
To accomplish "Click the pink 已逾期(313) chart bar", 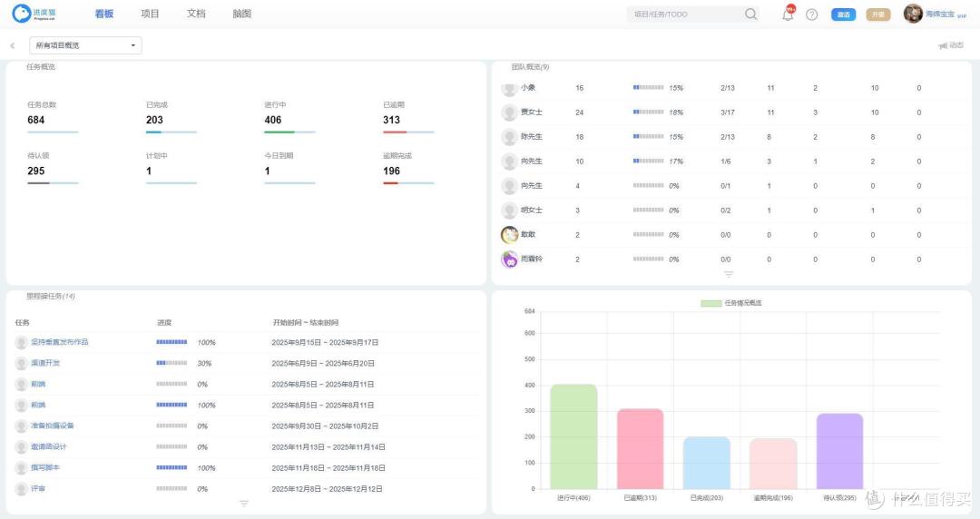I will (640, 449).
